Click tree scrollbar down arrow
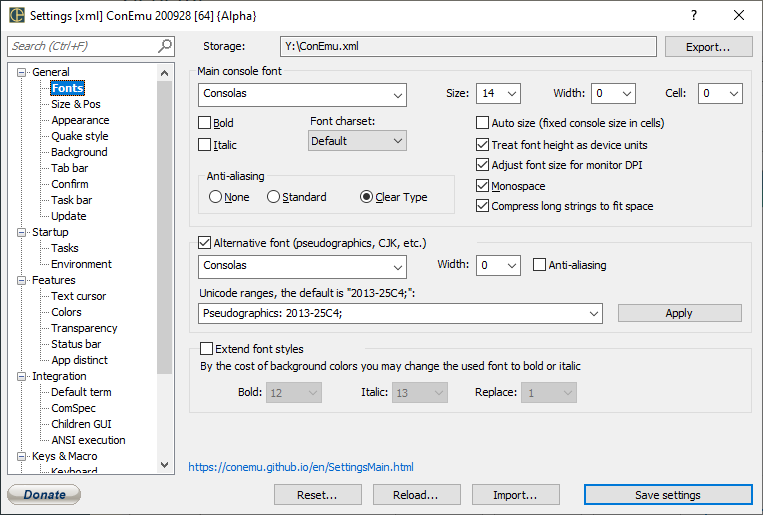 click(x=164, y=465)
